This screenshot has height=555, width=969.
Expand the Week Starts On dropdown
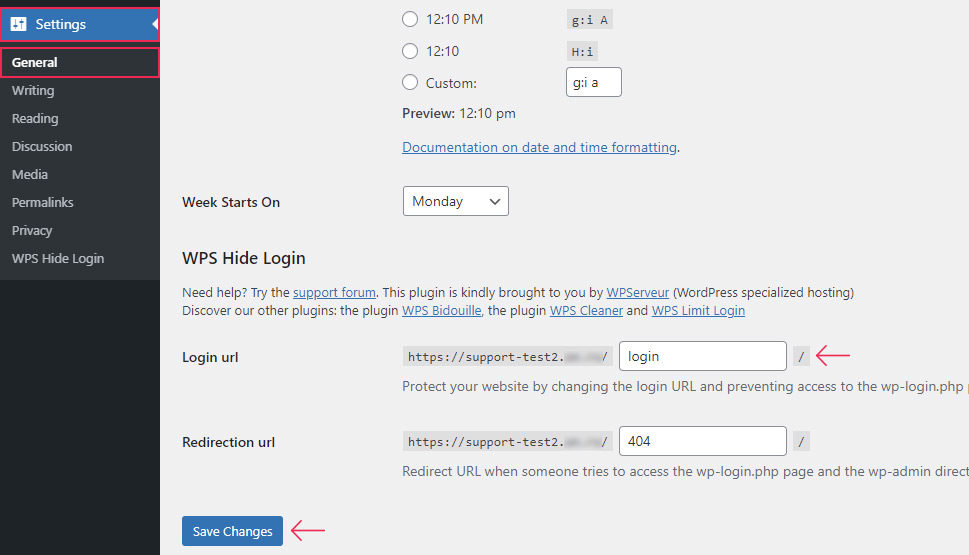(455, 201)
